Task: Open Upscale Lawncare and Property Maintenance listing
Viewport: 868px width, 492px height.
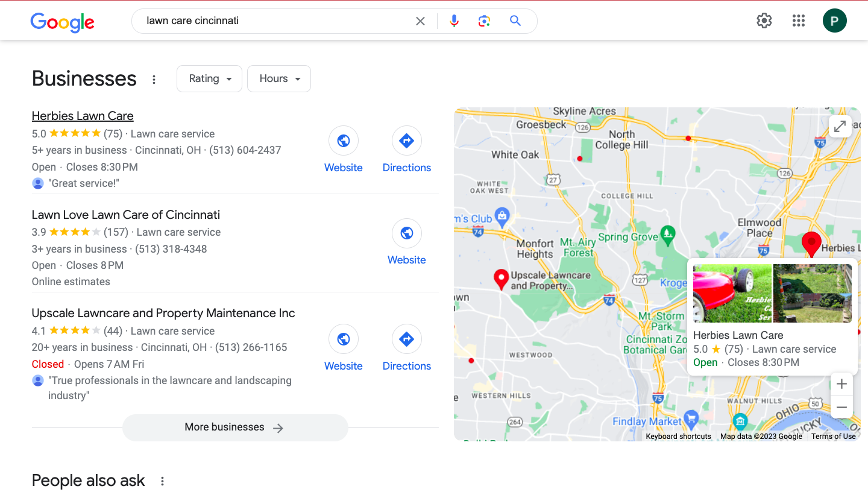Action: click(163, 313)
